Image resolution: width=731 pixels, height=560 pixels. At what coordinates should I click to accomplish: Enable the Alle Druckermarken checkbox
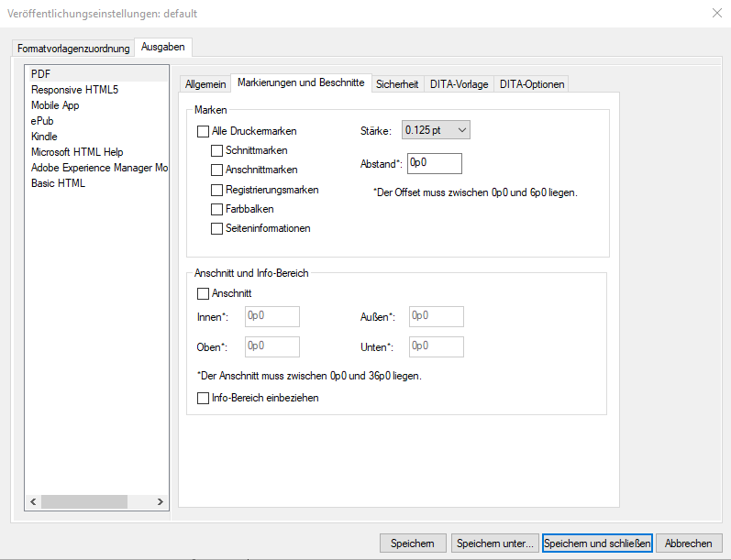tap(204, 131)
